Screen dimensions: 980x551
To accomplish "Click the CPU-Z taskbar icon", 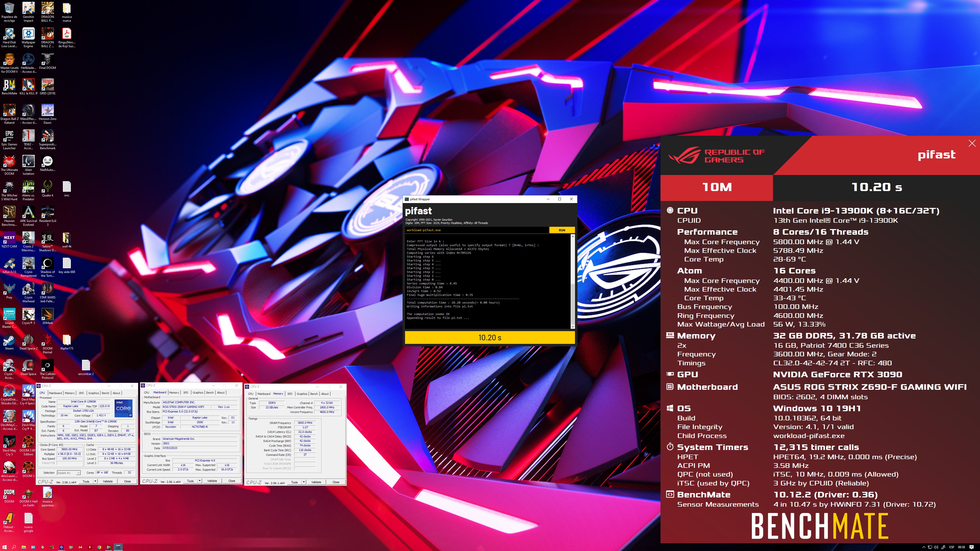I will tap(62, 547).
